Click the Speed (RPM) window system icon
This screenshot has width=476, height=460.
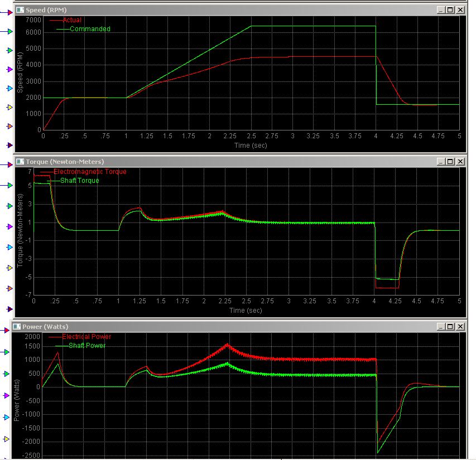click(x=20, y=10)
